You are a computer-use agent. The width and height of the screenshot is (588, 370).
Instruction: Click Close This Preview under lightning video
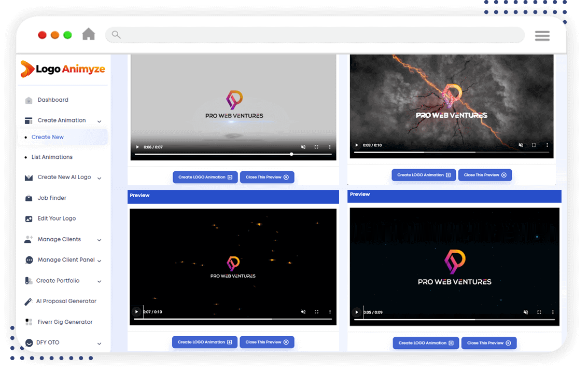point(485,175)
